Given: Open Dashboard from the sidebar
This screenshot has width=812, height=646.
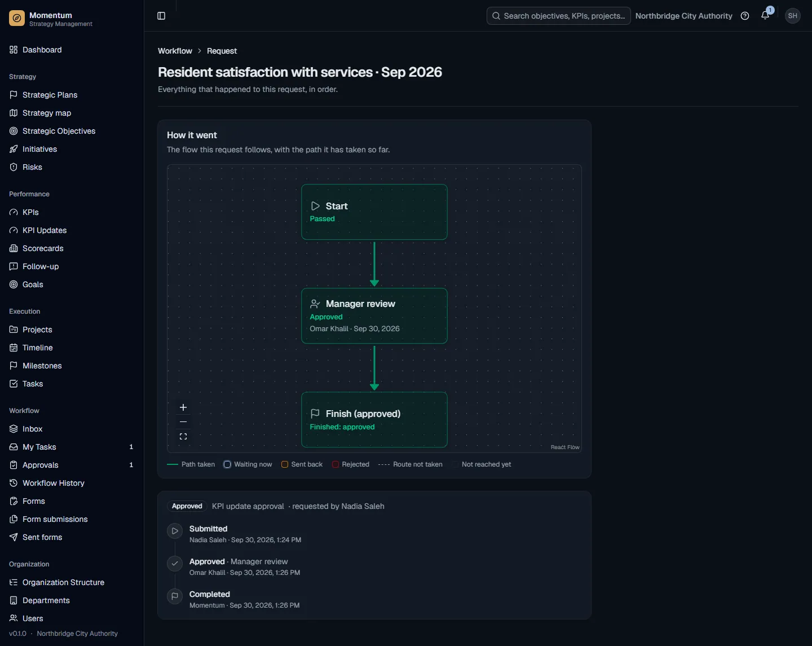Looking at the screenshot, I should [72, 50].
